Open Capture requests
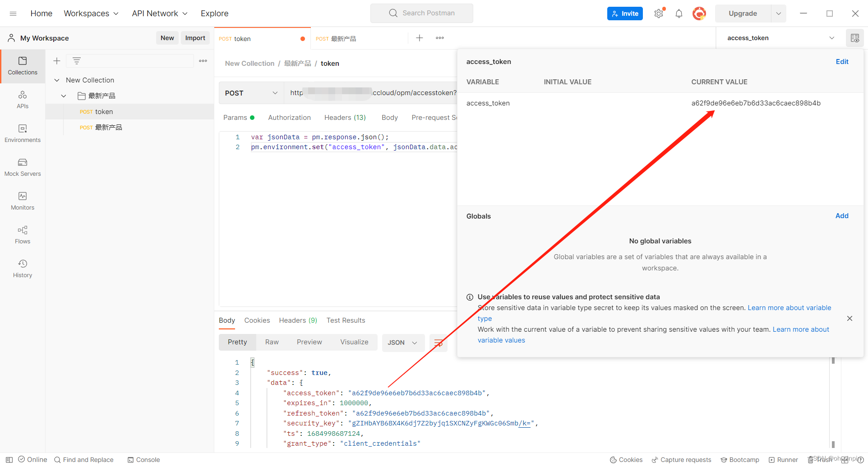Screen dimensions: 868x466 [681, 460]
